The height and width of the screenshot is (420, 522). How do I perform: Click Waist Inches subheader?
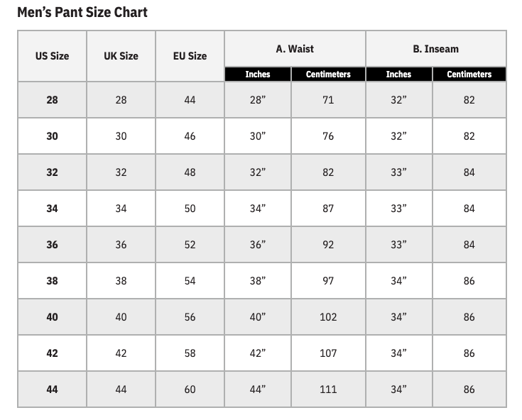tap(258, 74)
